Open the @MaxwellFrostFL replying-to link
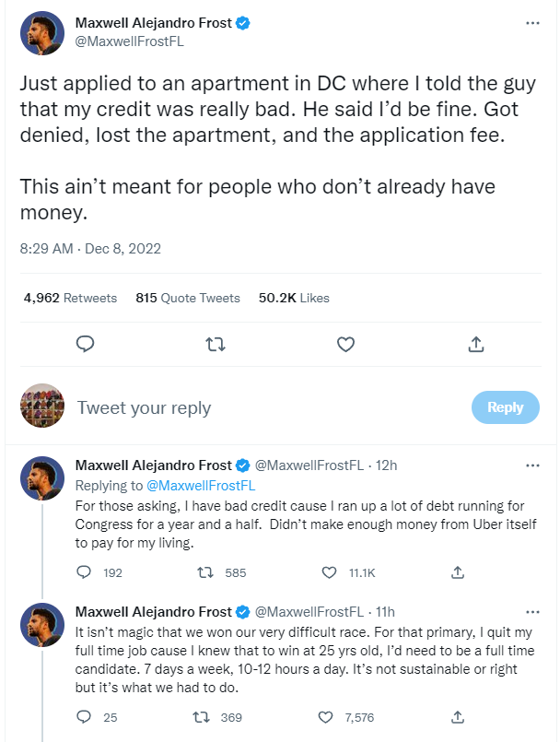560x742 pixels. (x=201, y=485)
